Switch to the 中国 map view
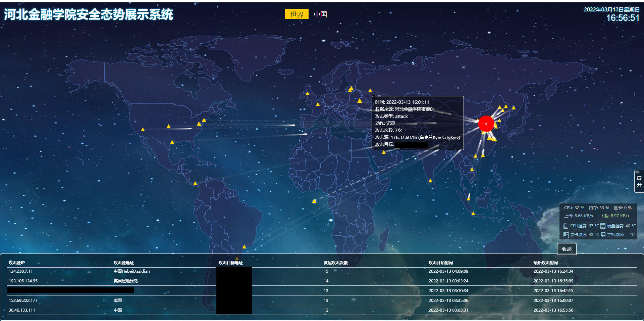 point(320,14)
